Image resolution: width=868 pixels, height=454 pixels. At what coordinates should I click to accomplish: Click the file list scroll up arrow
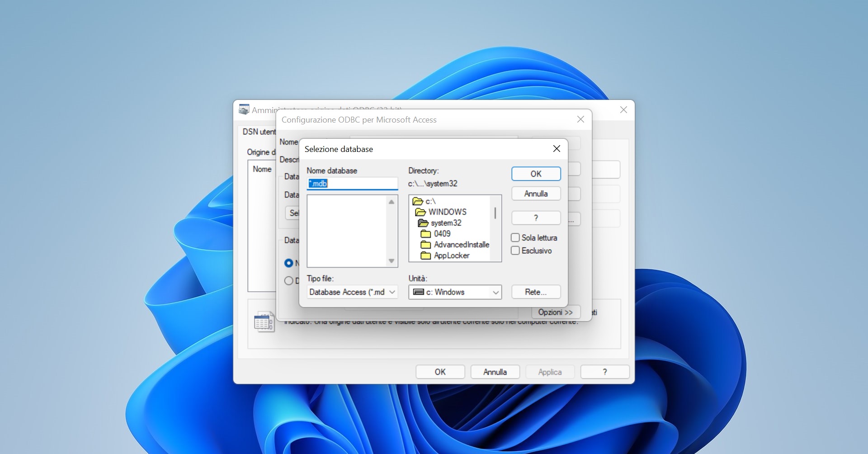coord(392,202)
